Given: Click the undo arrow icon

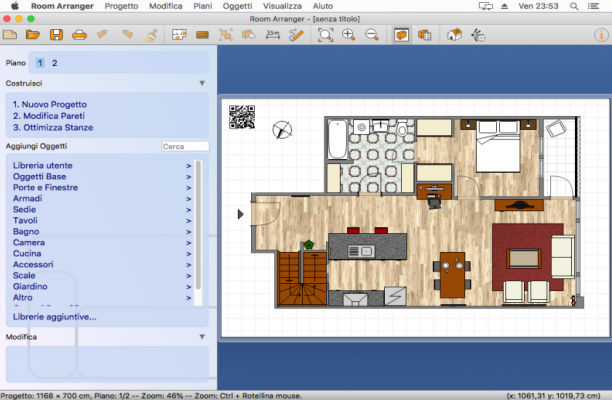Looking at the screenshot, I should pyautogui.click(x=102, y=35).
